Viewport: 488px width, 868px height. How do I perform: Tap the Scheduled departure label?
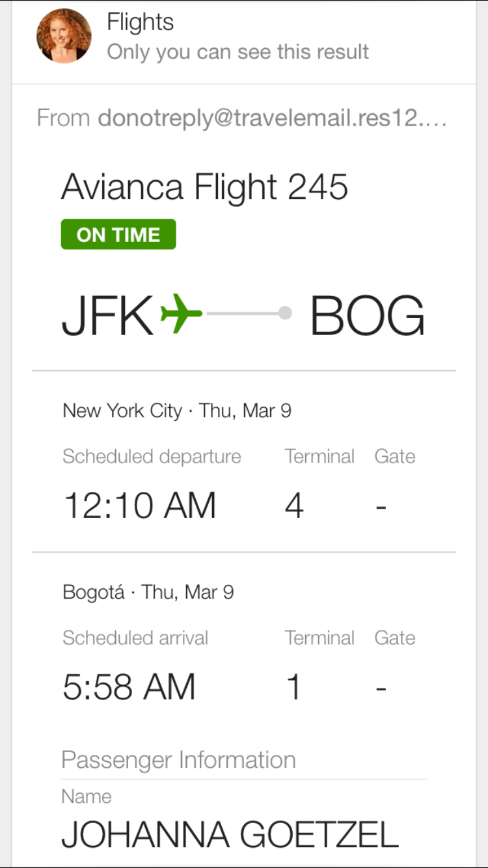coord(152,456)
